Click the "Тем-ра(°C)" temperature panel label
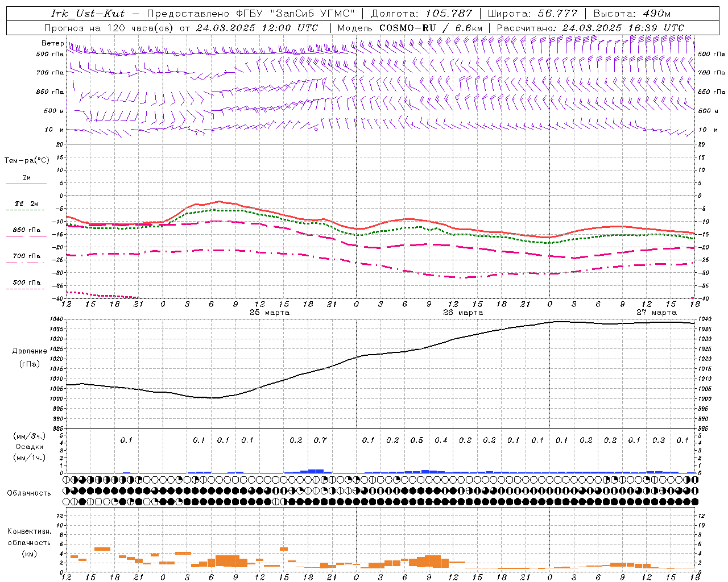The image size is (728, 582). [x=27, y=161]
